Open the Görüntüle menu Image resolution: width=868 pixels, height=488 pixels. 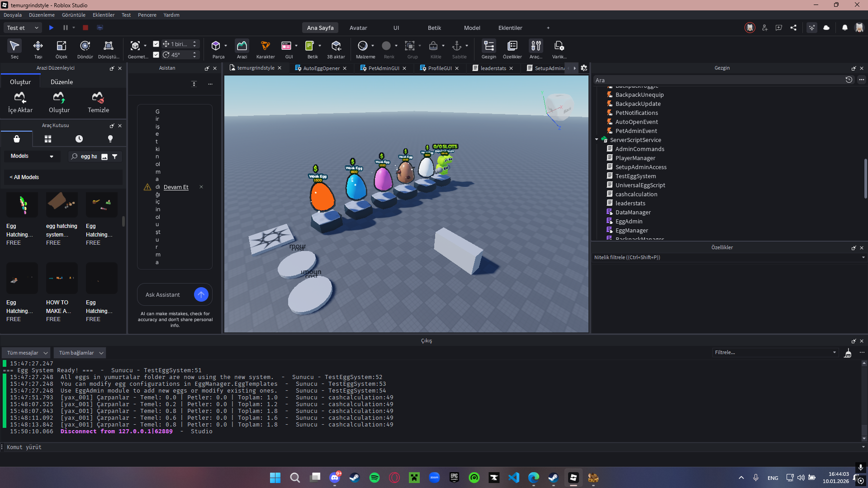click(x=74, y=15)
